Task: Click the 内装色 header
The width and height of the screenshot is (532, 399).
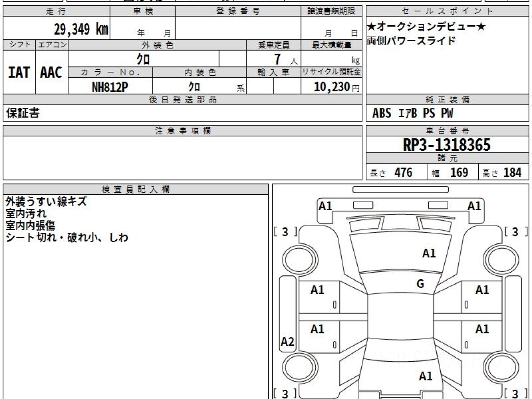Action: click(199, 72)
